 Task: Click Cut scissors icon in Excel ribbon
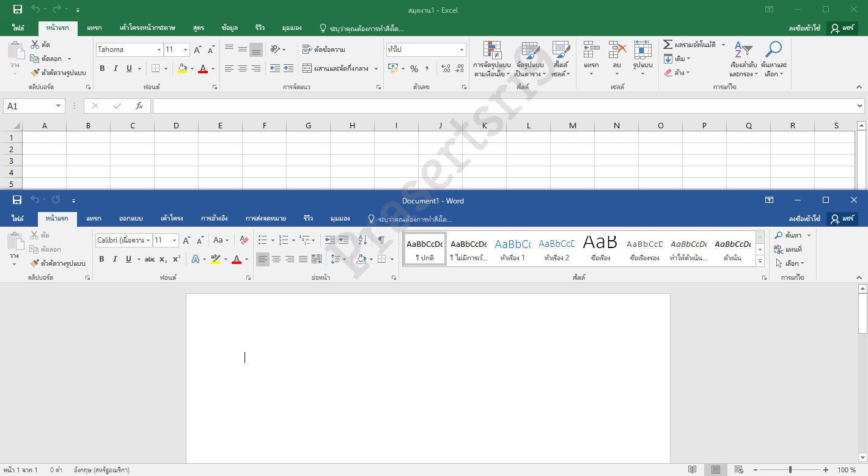coord(35,45)
